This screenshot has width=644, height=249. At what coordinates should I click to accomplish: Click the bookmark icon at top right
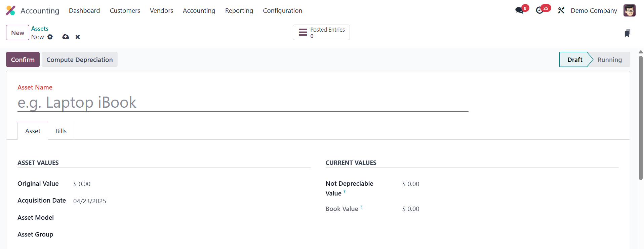pos(627,33)
